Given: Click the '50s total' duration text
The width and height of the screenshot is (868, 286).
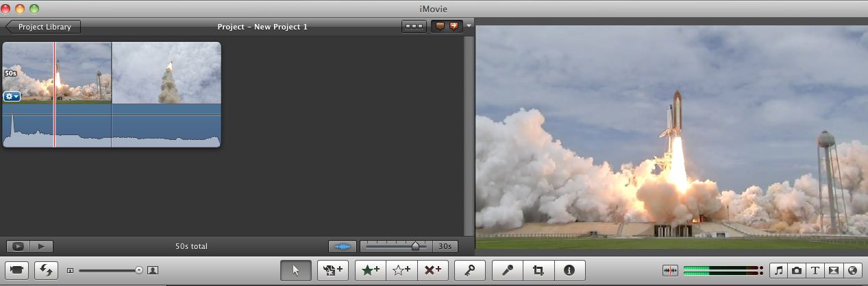Looking at the screenshot, I should (191, 246).
